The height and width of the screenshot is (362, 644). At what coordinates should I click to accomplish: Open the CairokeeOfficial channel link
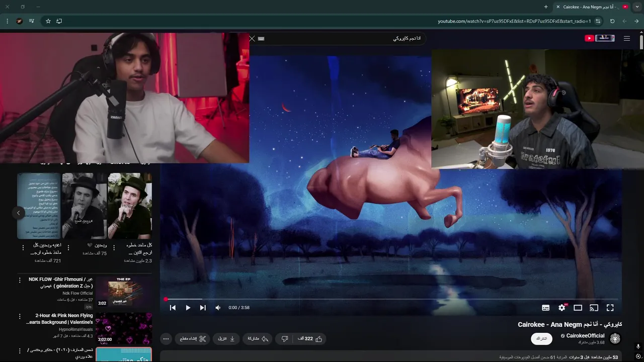click(x=585, y=336)
